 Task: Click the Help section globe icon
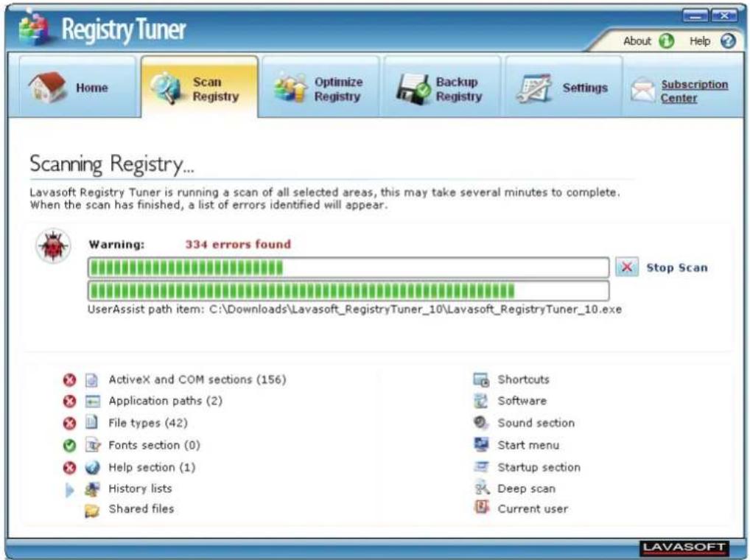[x=92, y=467]
